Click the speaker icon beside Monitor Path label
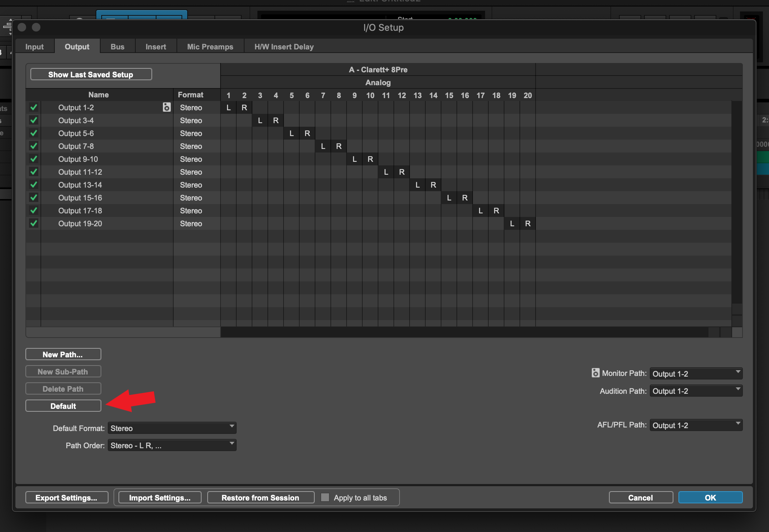The width and height of the screenshot is (769, 532). [595, 373]
